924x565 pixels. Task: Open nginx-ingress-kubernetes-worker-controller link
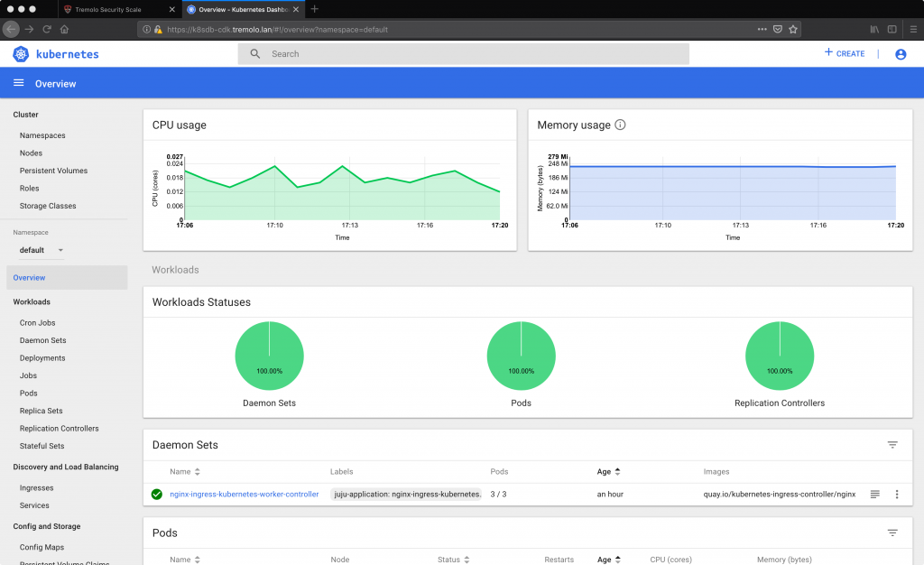click(x=244, y=495)
